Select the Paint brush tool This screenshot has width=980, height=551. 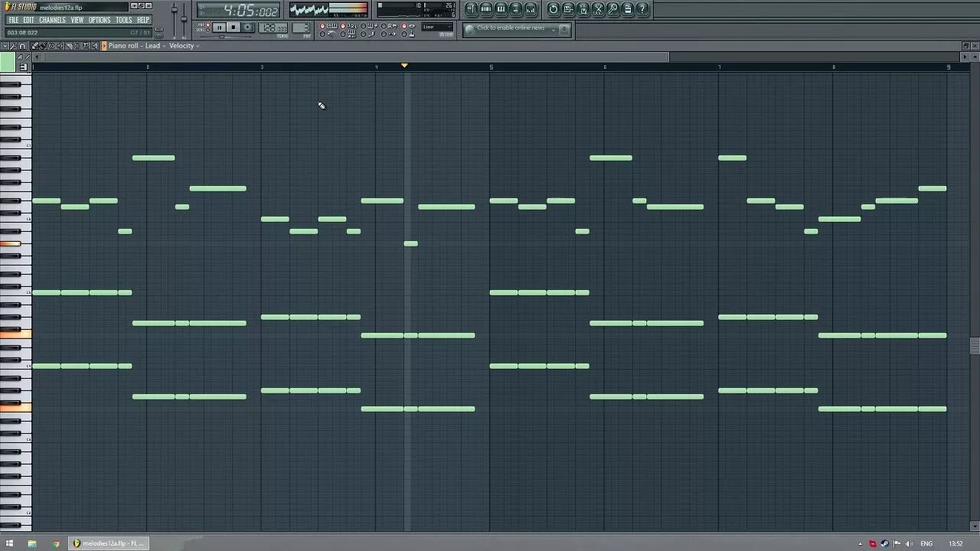point(43,46)
